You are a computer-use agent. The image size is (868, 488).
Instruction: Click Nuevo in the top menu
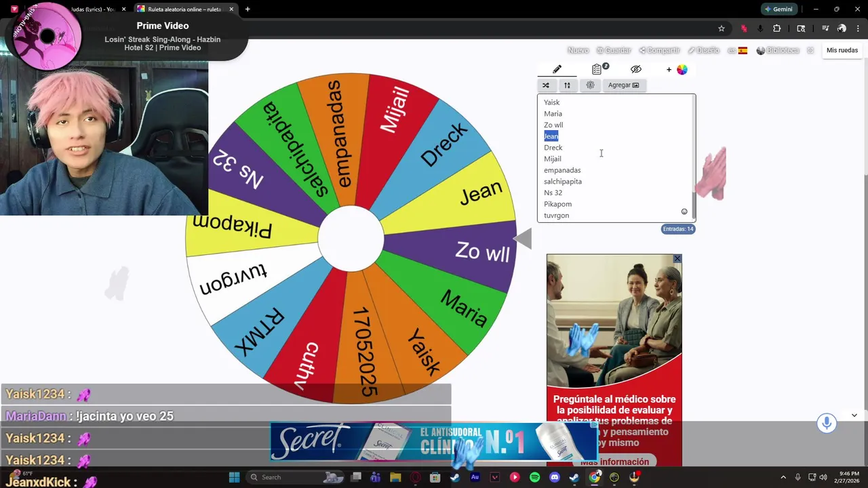point(578,50)
